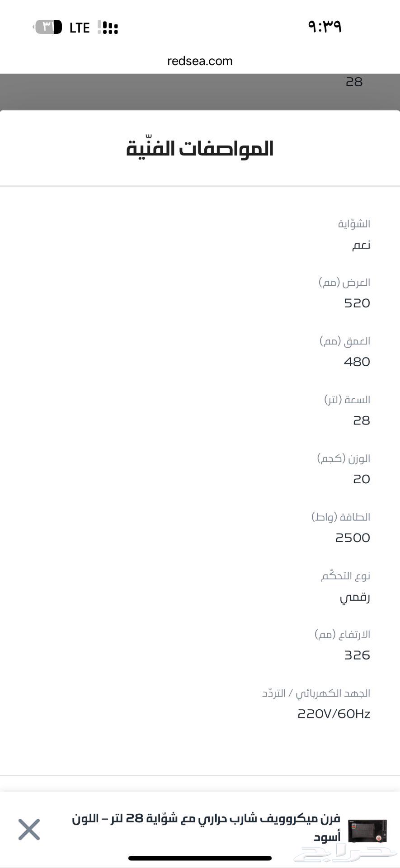Image resolution: width=400 pixels, height=868 pixels.
Task: Tap the Sharp microwave product thumbnail
Action: coord(367,831)
